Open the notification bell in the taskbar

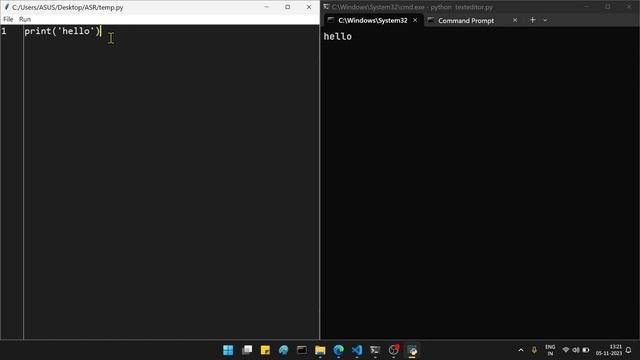click(x=629, y=350)
